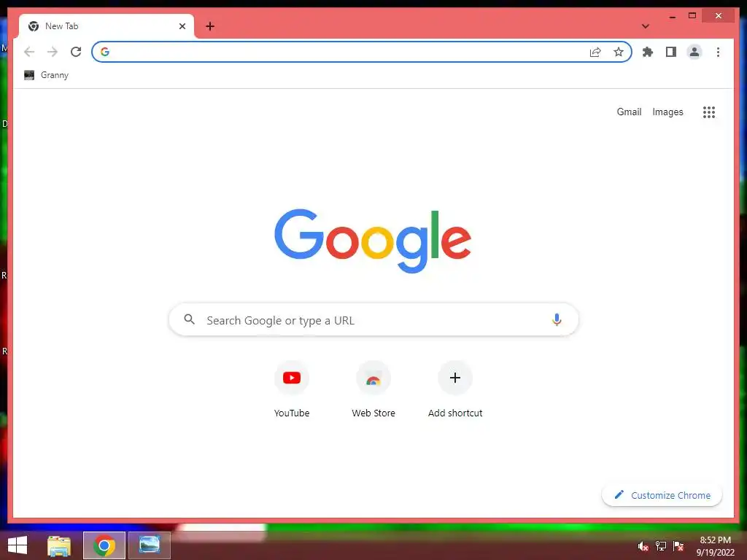Open the Extensions puzzle icon
Image resolution: width=747 pixels, height=560 pixels.
click(x=648, y=52)
